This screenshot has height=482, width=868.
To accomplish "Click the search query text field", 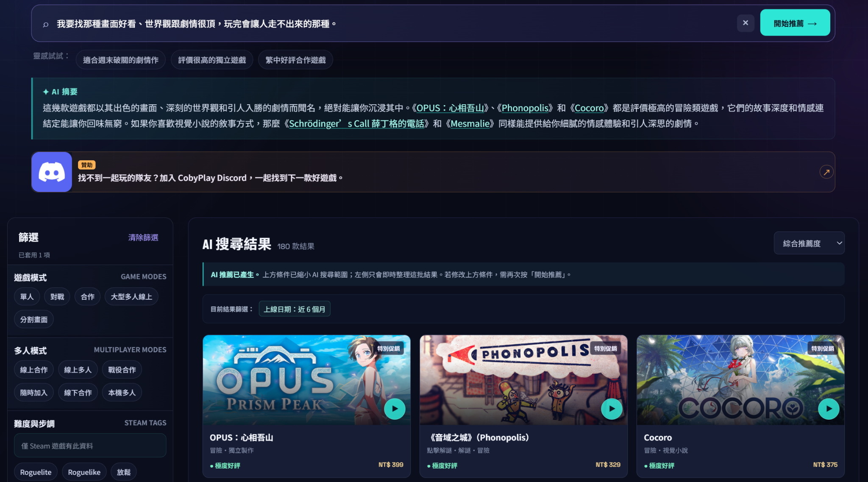I will tap(392, 24).
